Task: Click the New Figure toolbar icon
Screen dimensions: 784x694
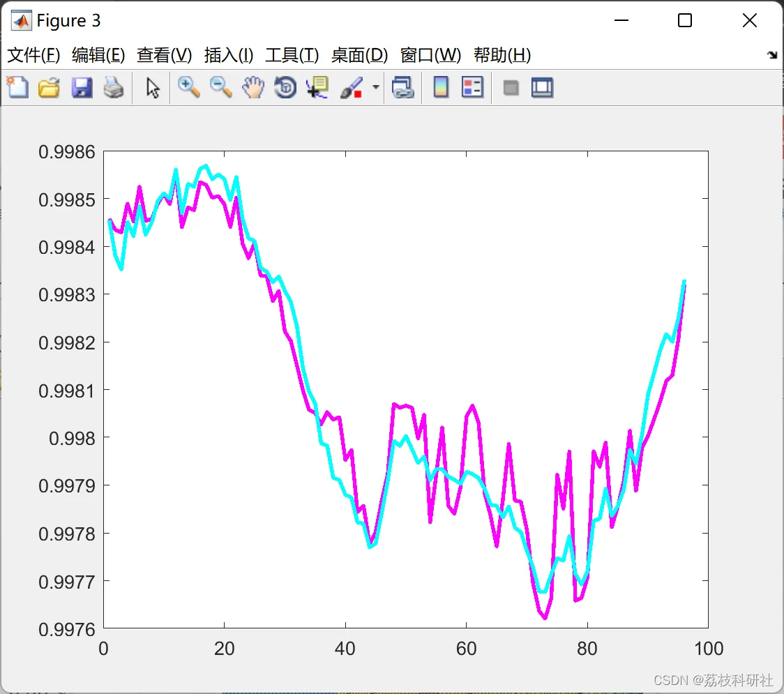Action: pos(17,87)
